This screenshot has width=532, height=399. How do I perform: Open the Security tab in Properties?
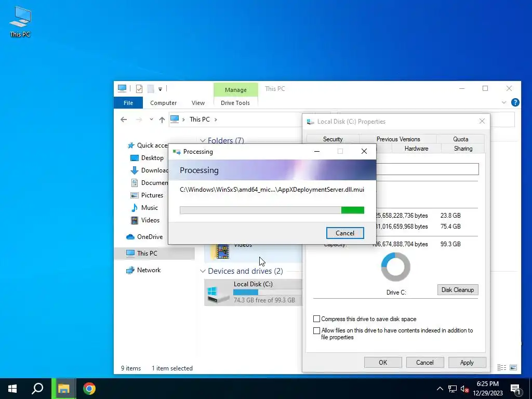[x=333, y=139]
